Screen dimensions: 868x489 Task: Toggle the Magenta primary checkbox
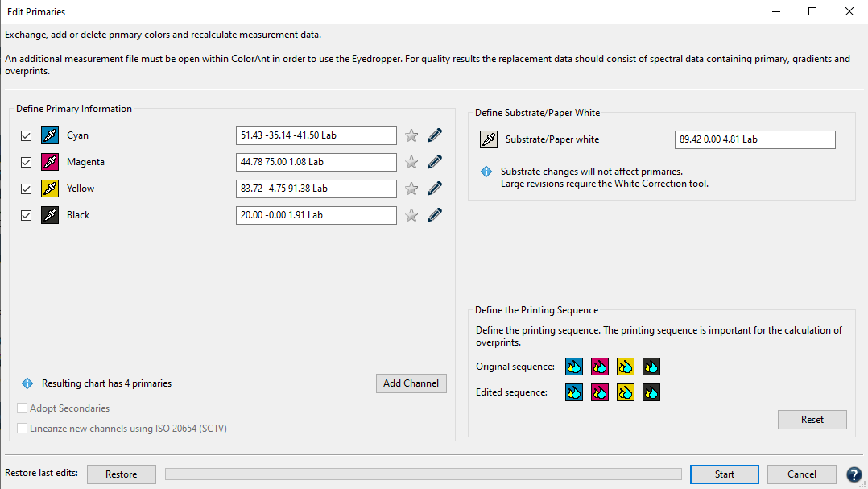tap(27, 162)
